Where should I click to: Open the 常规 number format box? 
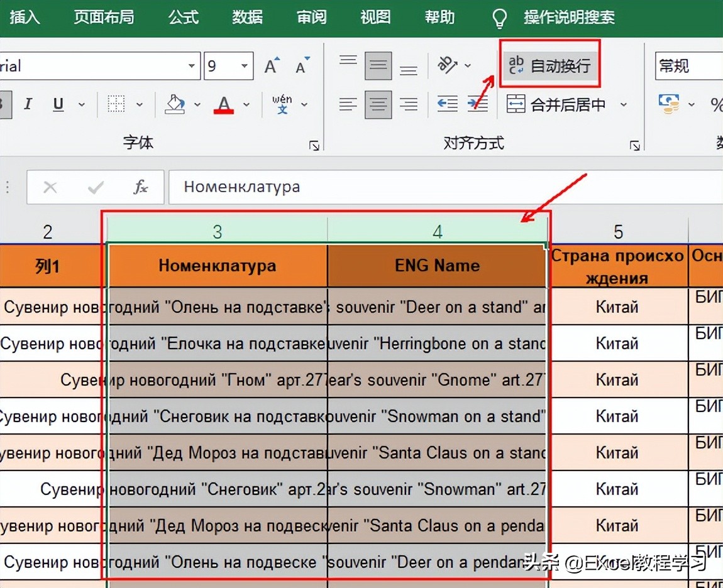point(689,66)
